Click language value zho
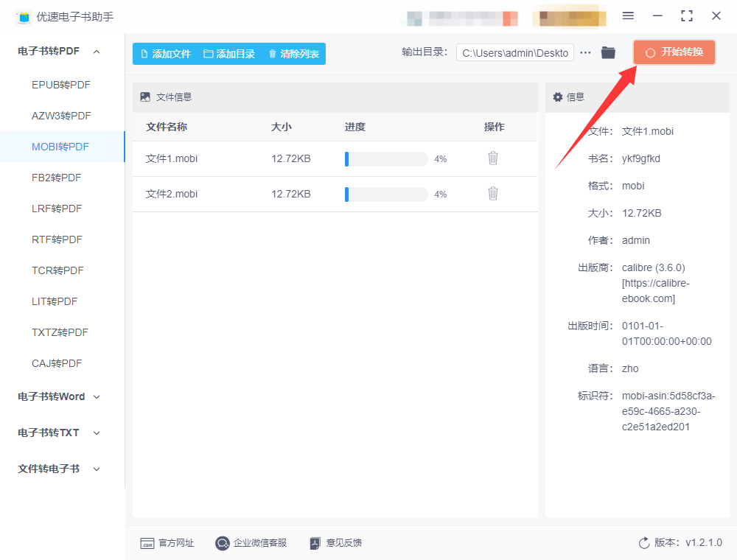The height and width of the screenshot is (560, 737). (x=630, y=369)
